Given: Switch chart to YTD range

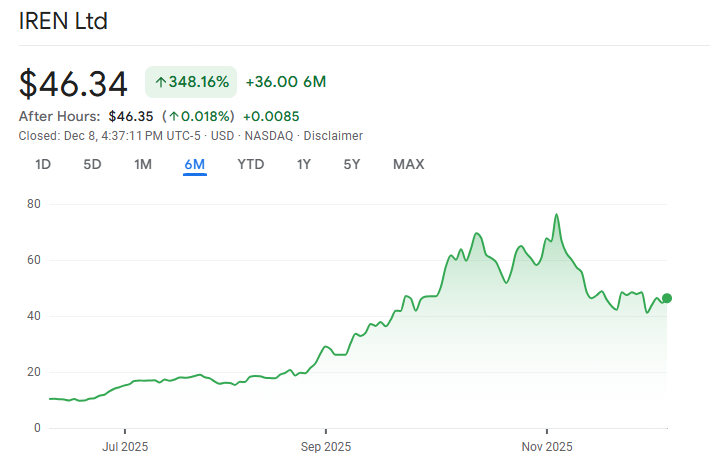Looking at the screenshot, I should (251, 164).
